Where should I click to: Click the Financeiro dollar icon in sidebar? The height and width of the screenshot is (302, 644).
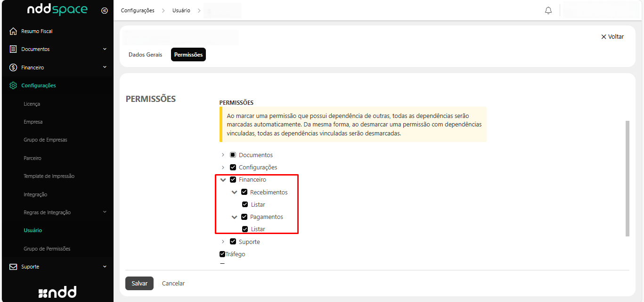click(13, 67)
